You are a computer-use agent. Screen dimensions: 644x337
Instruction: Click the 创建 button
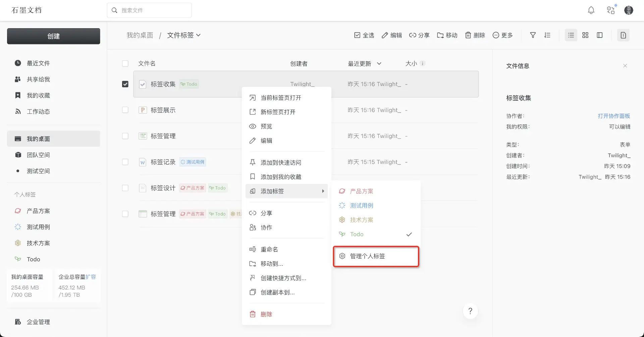click(54, 36)
